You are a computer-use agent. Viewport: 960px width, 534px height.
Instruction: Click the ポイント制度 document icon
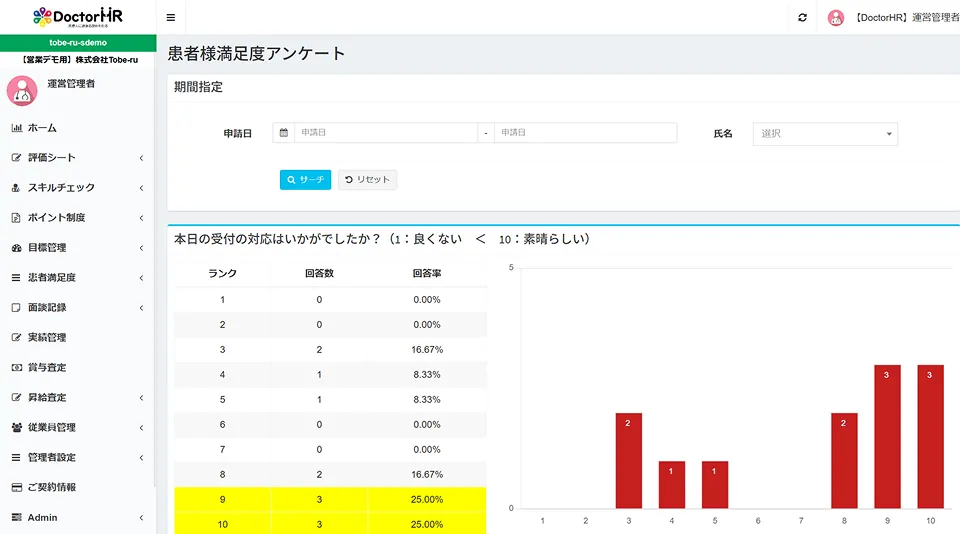tap(17, 217)
